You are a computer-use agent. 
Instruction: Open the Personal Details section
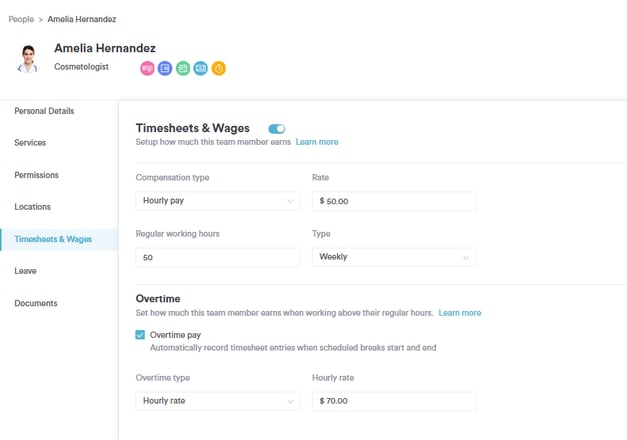44,111
